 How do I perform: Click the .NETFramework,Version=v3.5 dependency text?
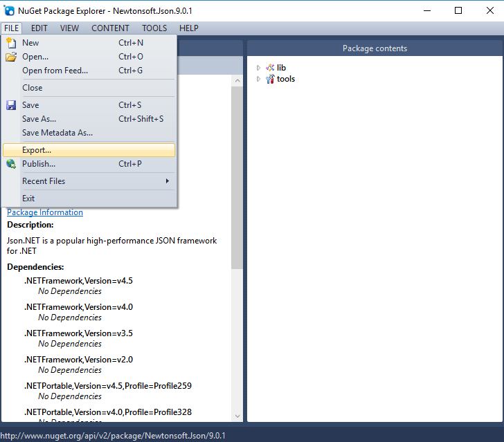(78, 333)
